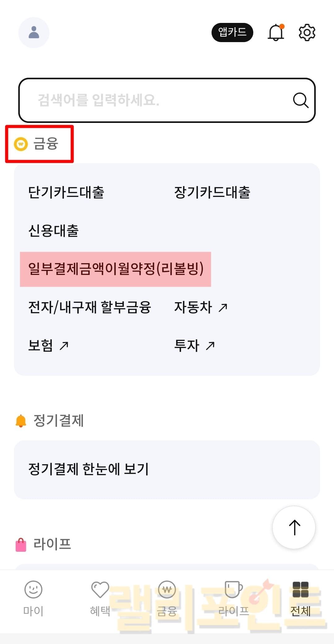The height and width of the screenshot is (644, 334).
Task: Open settings gear icon
Action: coord(306,33)
